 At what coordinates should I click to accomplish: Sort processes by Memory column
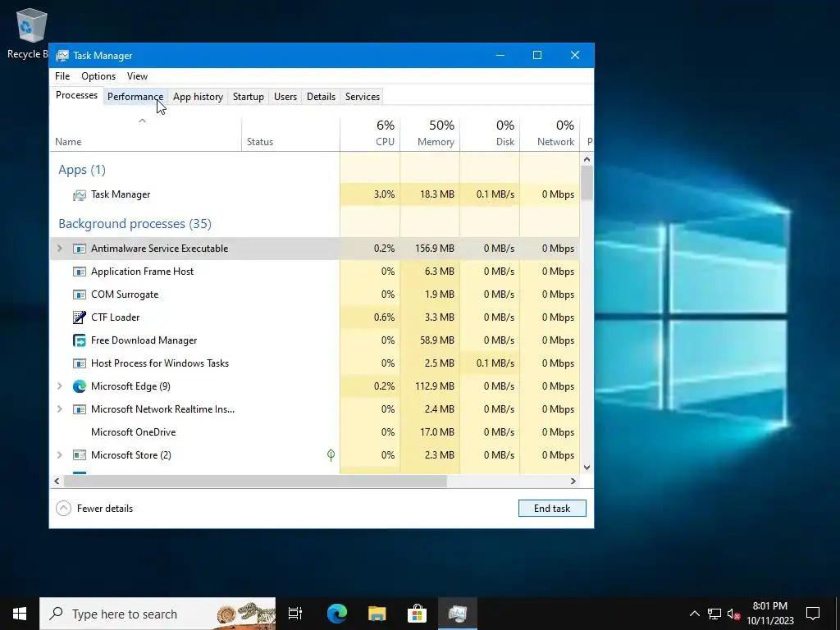pos(430,134)
